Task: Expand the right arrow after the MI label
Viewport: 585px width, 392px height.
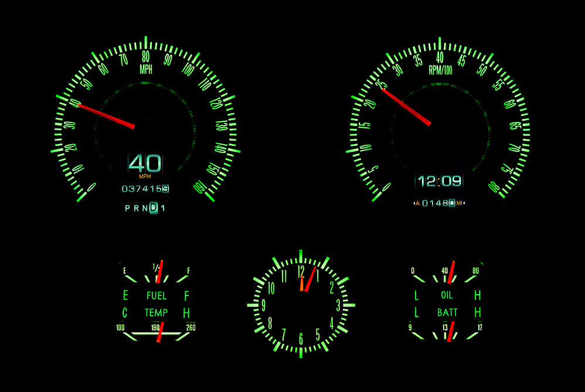Action: 464,203
